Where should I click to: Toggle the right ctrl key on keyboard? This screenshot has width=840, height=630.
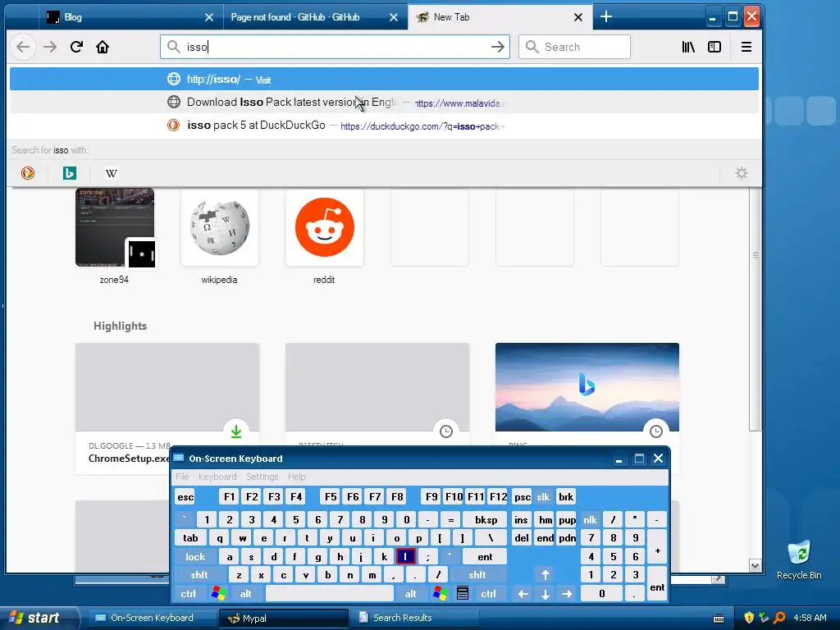point(489,594)
